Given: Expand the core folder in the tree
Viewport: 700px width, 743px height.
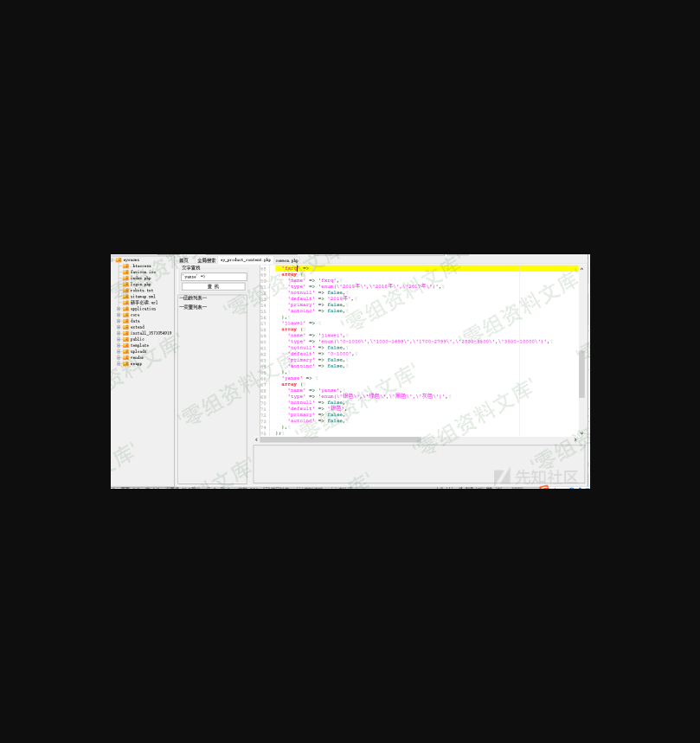Looking at the screenshot, I should coord(119,315).
